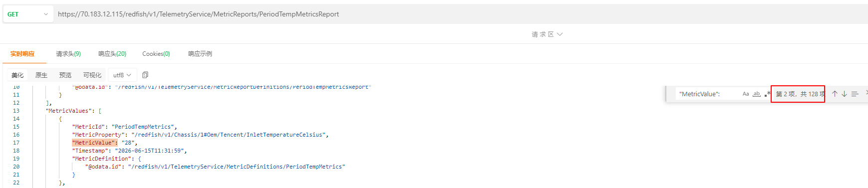The height and width of the screenshot is (188, 868).
Task: Open the utf8 encoding dropdown
Action: tap(122, 75)
